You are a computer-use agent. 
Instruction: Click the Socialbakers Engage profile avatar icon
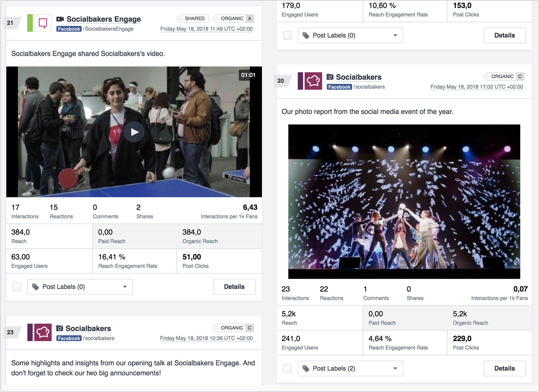tap(43, 23)
